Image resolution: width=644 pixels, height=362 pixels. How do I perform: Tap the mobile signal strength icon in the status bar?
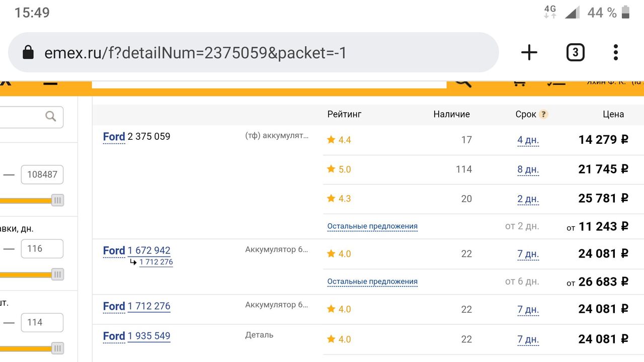point(572,12)
